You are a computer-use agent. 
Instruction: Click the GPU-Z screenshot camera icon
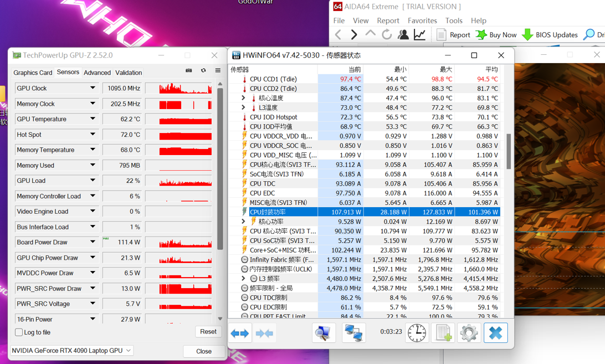click(189, 71)
